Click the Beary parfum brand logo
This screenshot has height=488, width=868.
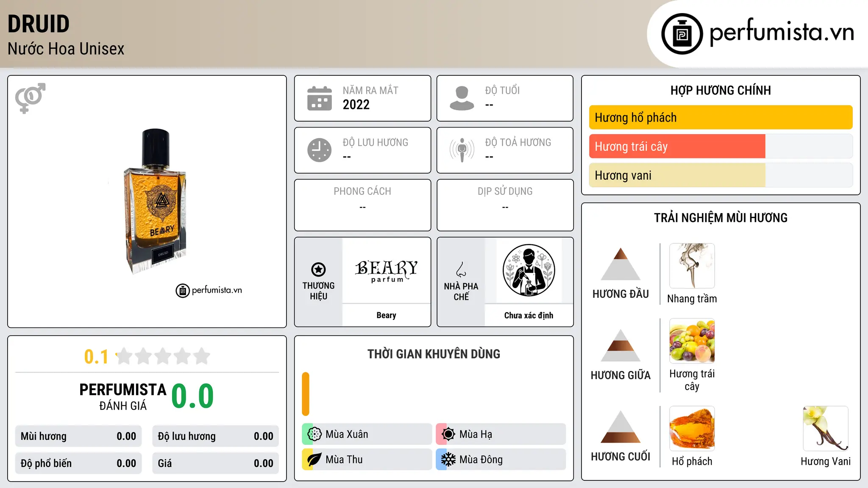click(x=386, y=271)
